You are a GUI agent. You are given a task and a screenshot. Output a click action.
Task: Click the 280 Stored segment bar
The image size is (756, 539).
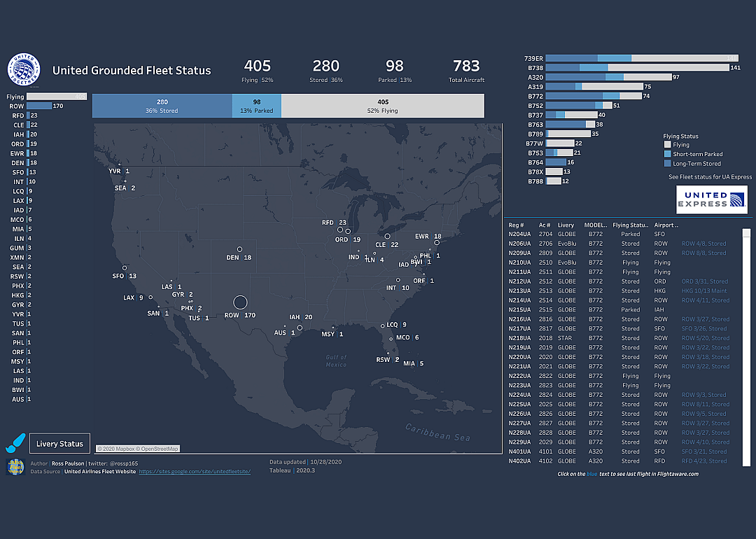[162, 106]
